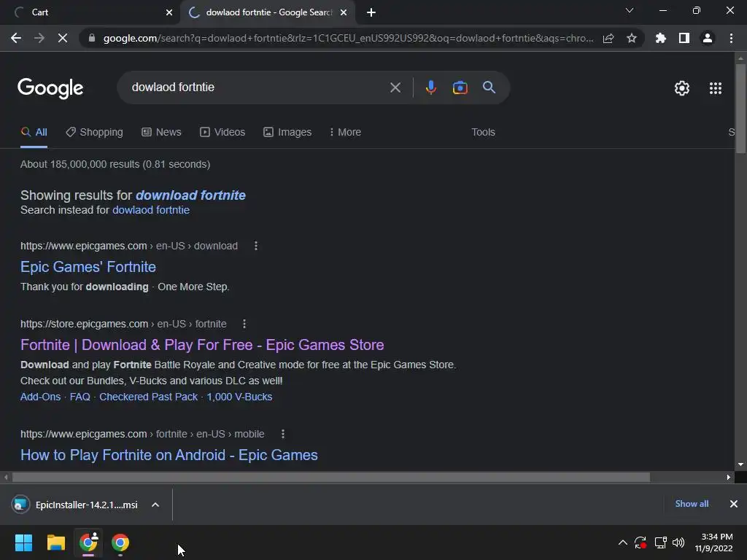Screen dimensions: 747x560
Task: Show all downloads
Action: tap(692, 504)
